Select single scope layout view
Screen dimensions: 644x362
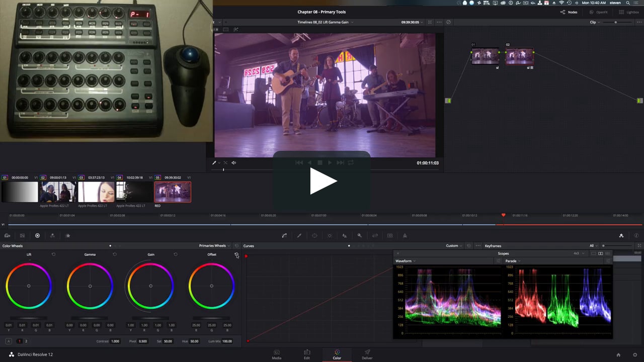pos(593,253)
